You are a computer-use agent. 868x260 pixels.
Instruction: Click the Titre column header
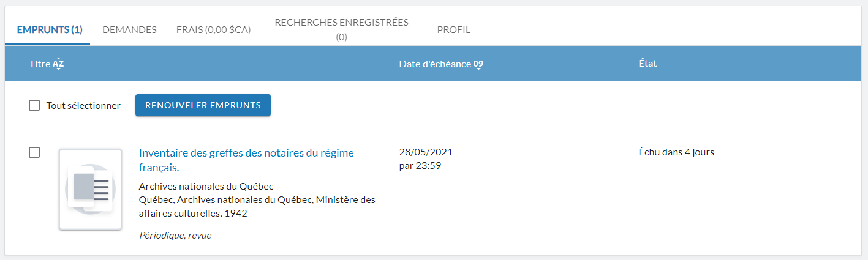click(40, 64)
